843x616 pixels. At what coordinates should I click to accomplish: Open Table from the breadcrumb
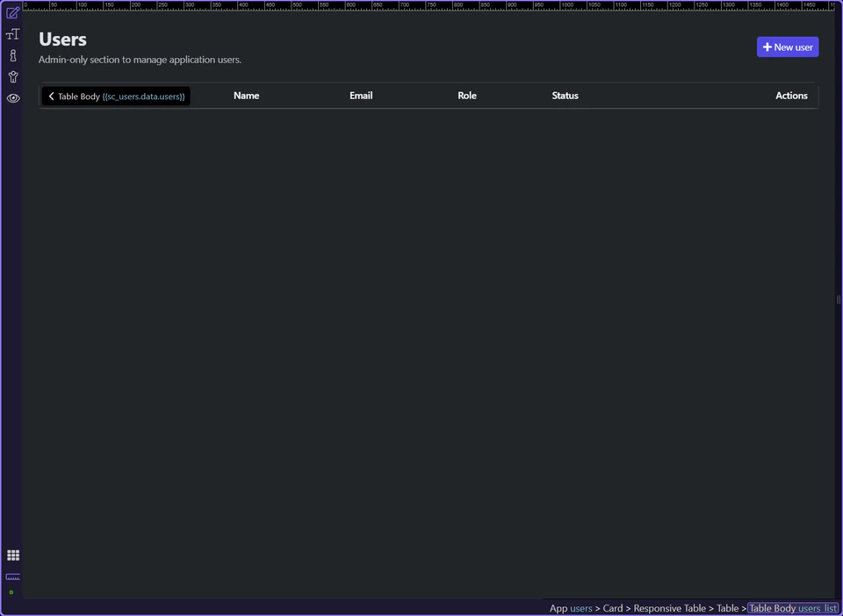728,608
